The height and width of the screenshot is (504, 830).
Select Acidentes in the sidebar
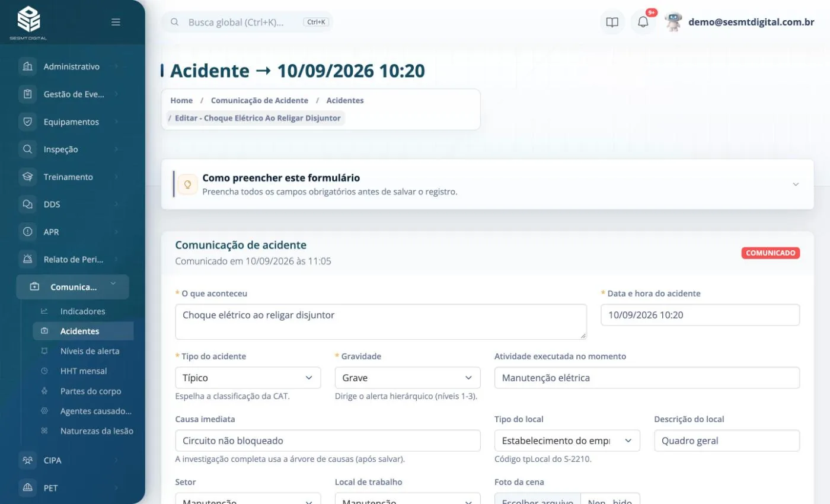click(x=83, y=331)
